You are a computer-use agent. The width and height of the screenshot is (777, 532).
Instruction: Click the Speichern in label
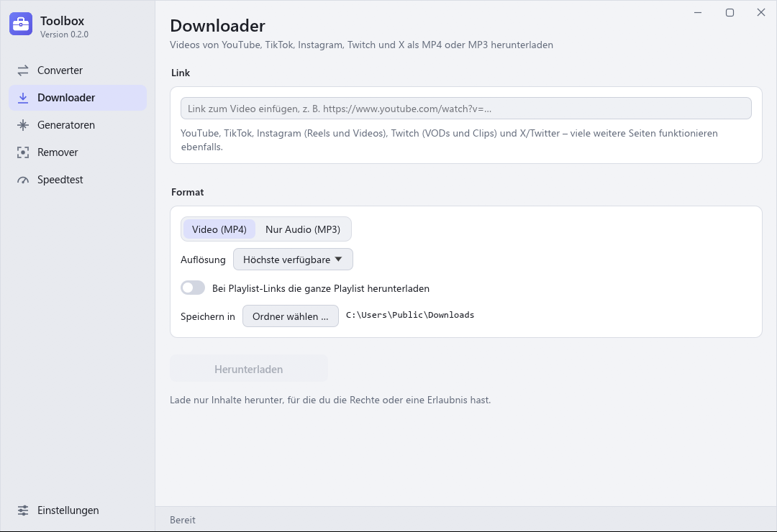[x=208, y=316]
